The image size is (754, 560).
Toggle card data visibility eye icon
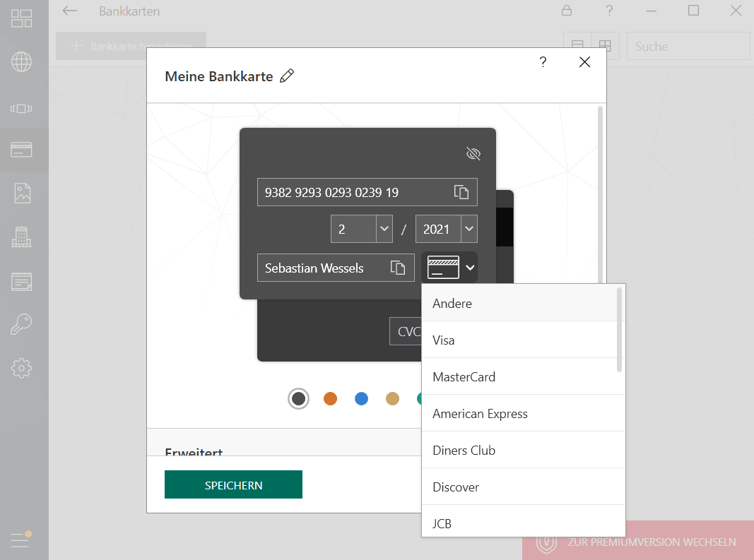[x=473, y=154]
